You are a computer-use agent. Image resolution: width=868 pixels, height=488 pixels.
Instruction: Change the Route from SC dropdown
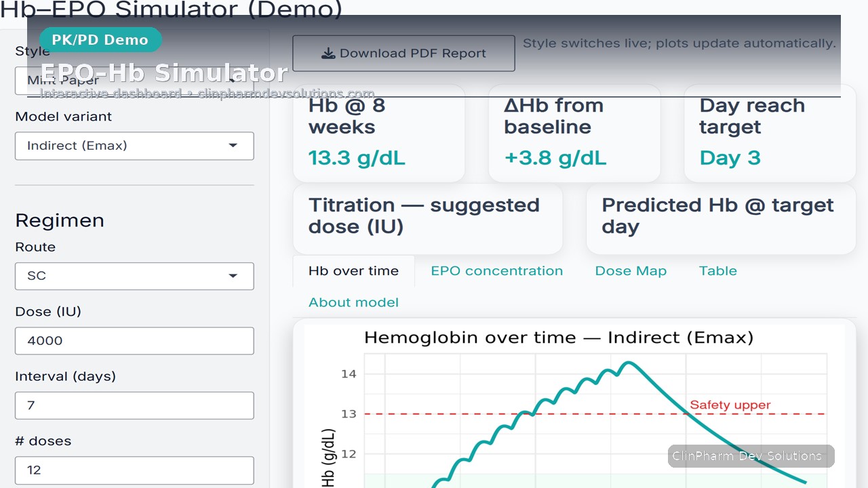[x=134, y=276]
